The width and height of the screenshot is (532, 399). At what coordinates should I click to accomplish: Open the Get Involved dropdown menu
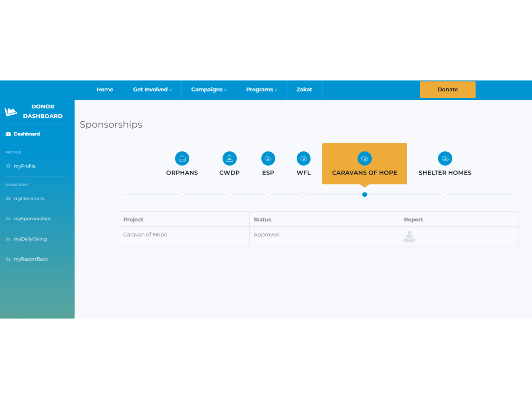tap(152, 90)
